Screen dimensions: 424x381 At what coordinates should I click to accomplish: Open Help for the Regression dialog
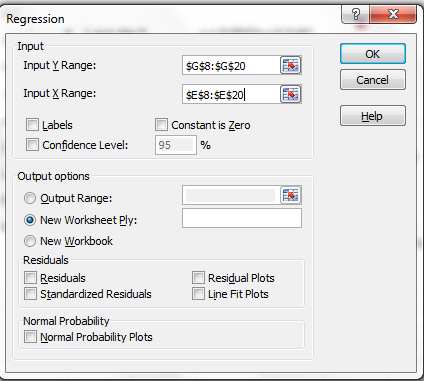[373, 116]
